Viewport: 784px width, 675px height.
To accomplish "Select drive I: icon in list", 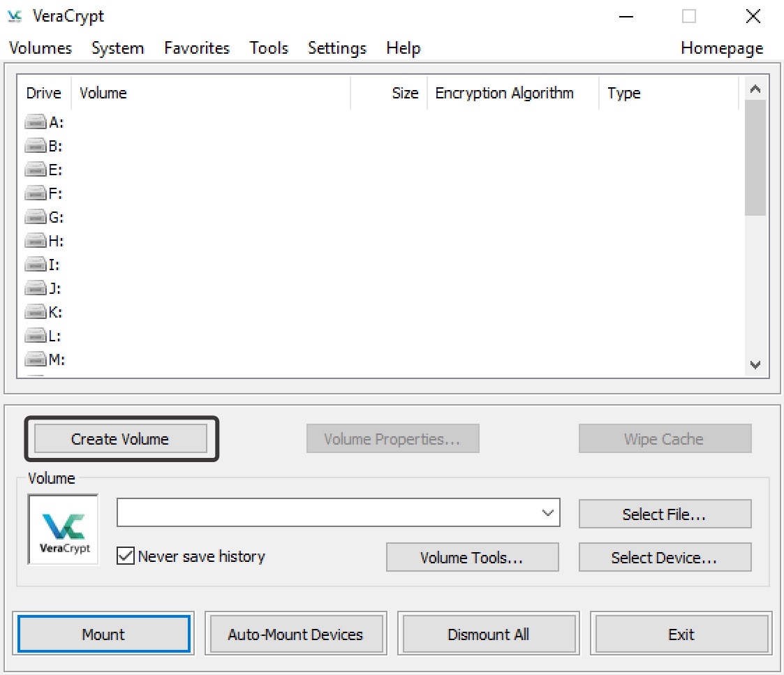I will click(x=36, y=265).
